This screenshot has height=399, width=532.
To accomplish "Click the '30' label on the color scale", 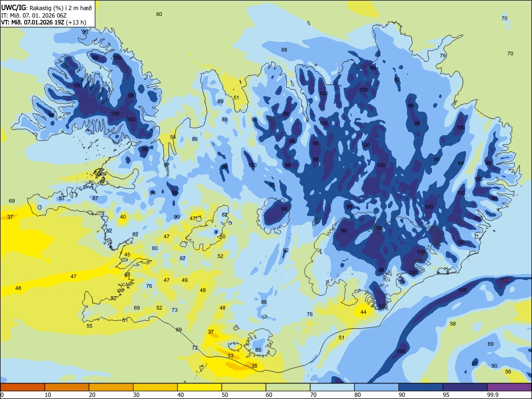I will [x=136, y=395].
